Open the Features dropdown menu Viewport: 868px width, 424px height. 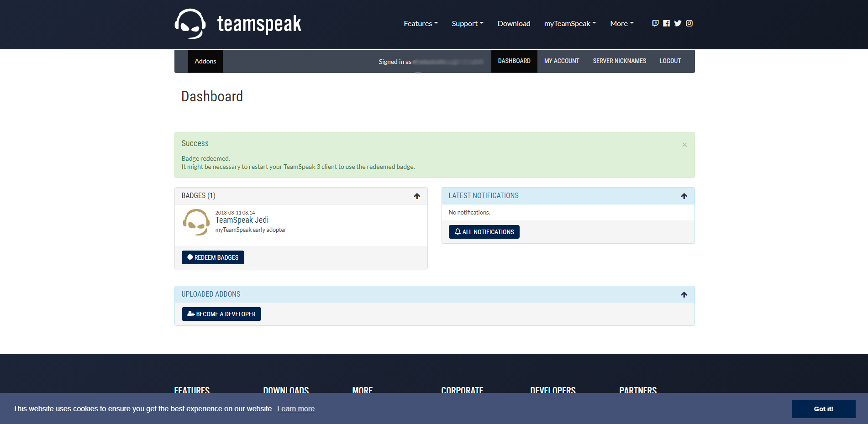tap(421, 23)
